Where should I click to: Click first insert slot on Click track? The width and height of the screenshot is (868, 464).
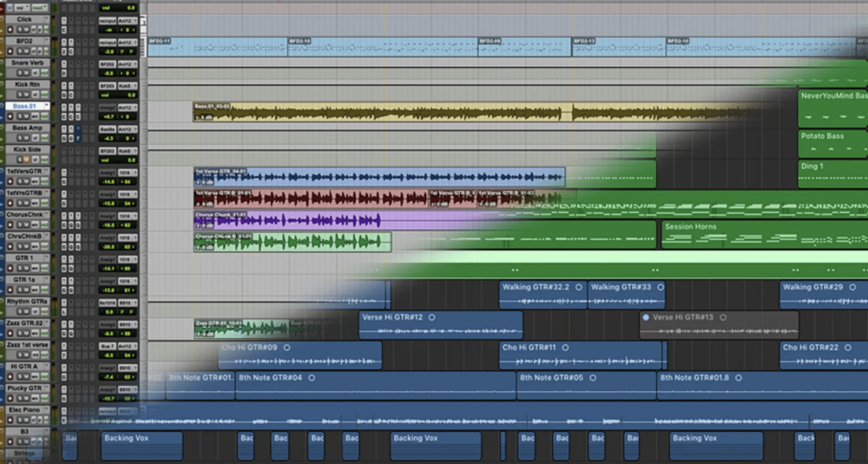tap(63, 20)
